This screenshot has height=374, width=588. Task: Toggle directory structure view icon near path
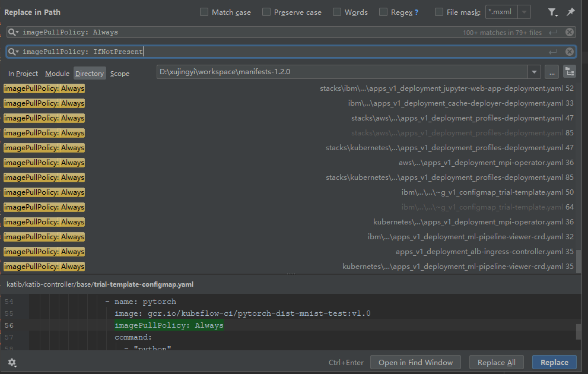[x=571, y=71]
